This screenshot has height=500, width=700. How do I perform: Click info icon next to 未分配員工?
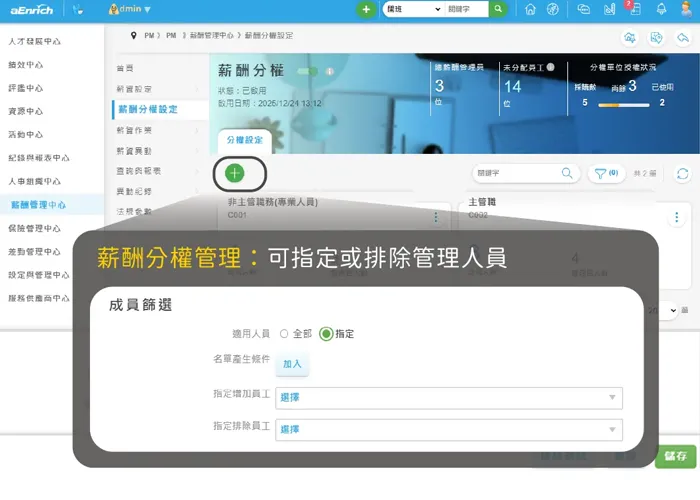coord(550,67)
